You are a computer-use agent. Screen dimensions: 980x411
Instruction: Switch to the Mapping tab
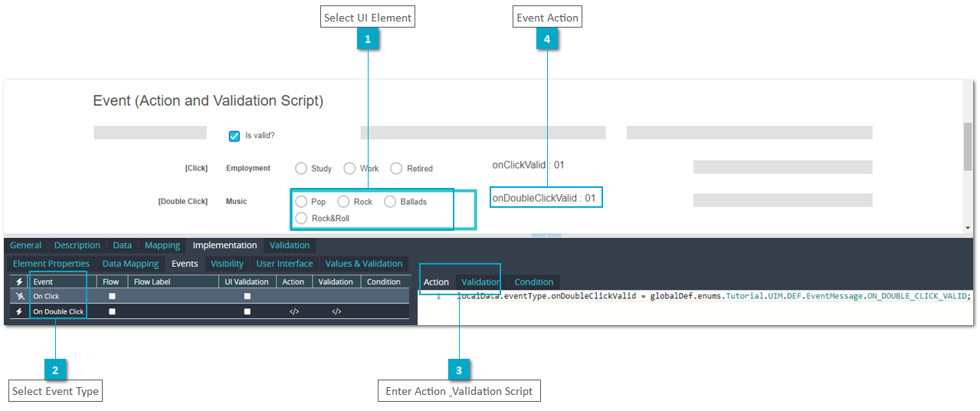[162, 245]
